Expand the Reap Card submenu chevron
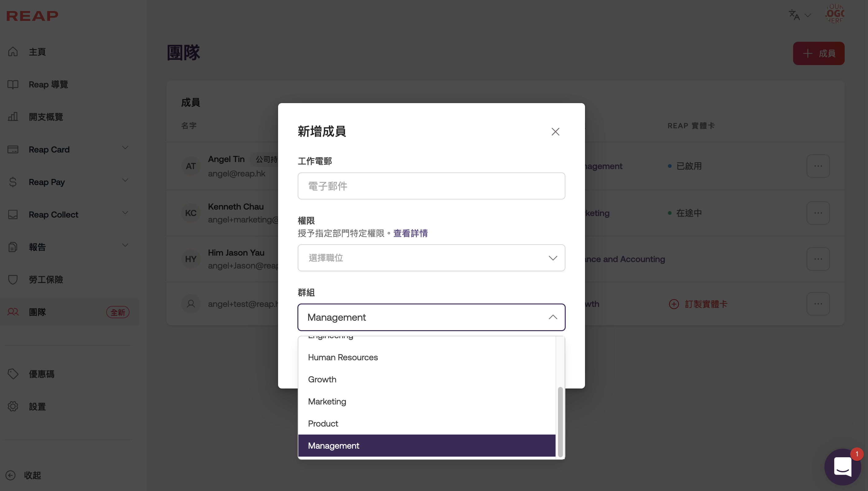 125,148
